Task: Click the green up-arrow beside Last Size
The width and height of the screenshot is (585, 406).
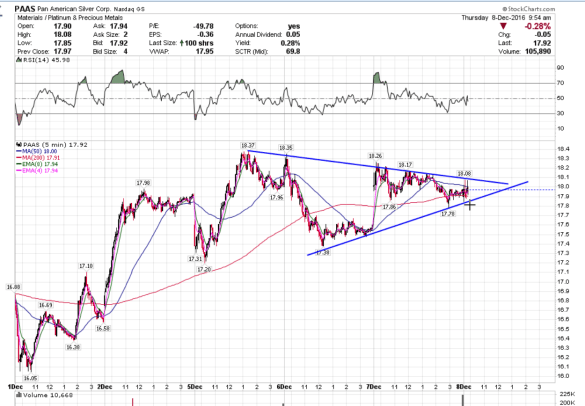Action: tap(181, 43)
